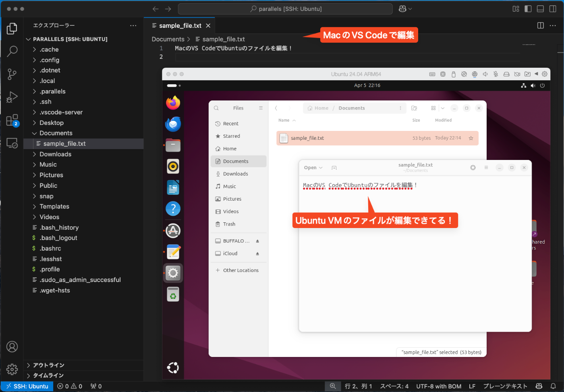Open Trash from the Ubuntu dock
Viewport: 564px width, 392px height.
pos(173,295)
